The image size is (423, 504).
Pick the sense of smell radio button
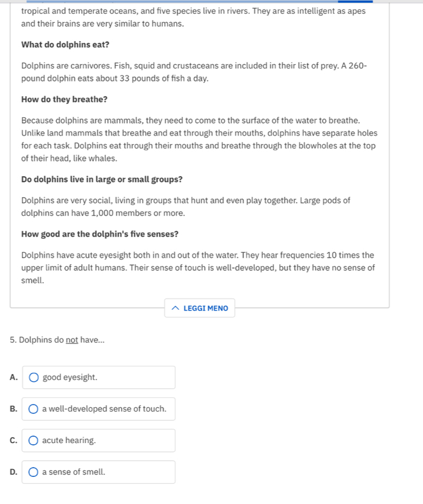pos(34,472)
